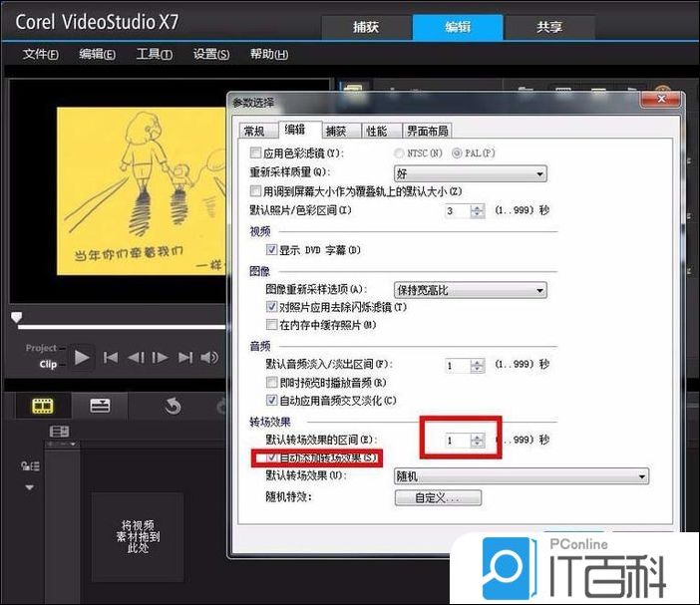Viewport: 700px width, 605px height.
Task: Click the audio fade duration field
Action: pyautogui.click(x=458, y=366)
